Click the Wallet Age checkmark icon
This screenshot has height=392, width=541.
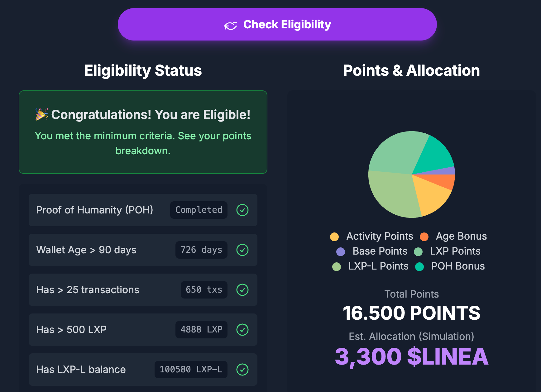point(242,250)
